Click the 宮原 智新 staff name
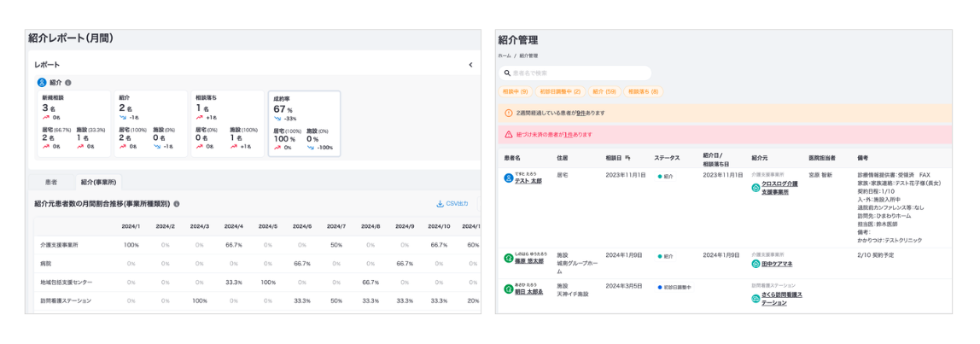The image size is (980, 344). 820,175
